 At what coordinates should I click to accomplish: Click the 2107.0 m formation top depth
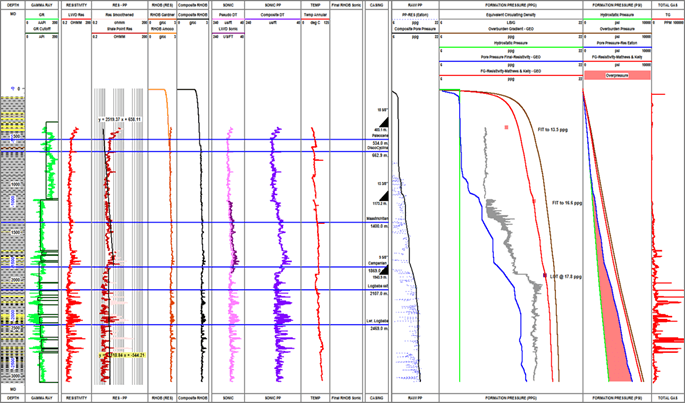pos(379,294)
